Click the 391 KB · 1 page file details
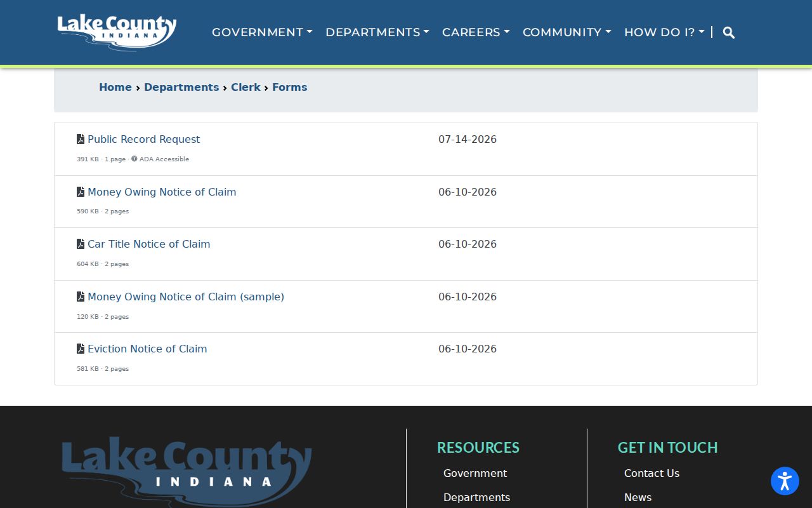812x508 pixels. click(x=101, y=159)
